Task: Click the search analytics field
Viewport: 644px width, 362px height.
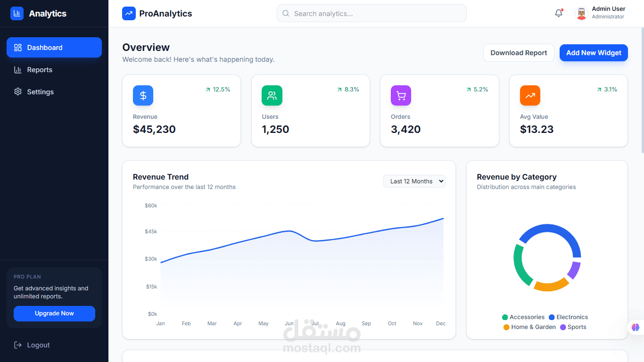Action: click(x=372, y=13)
